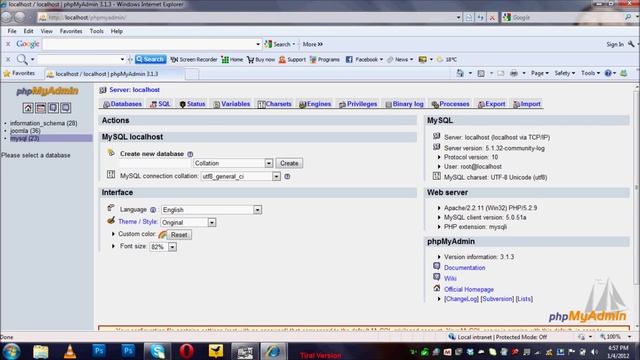
Task: Open the Engines tab
Action: coord(315,104)
